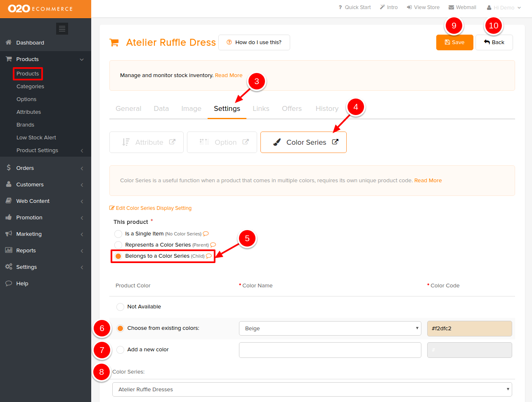Open the Atelier Ruffle Dresses series dropdown
This screenshot has width=532, height=402.
[312, 389]
